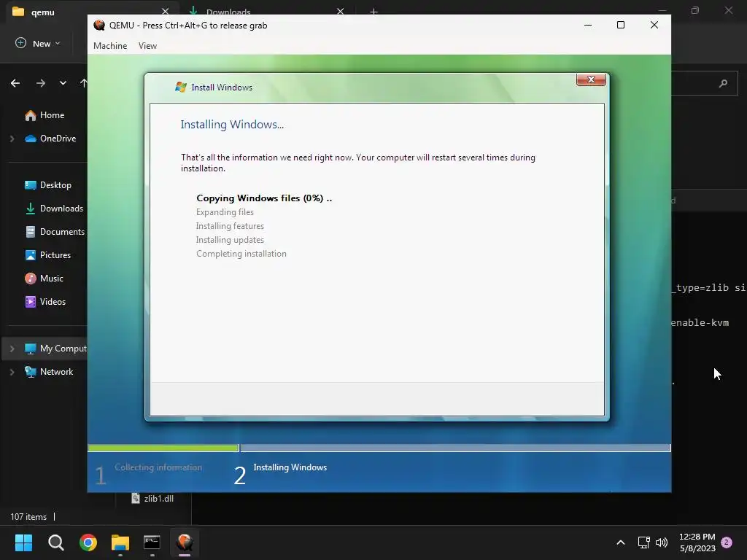Close the qemu Explorer tab

click(166, 12)
